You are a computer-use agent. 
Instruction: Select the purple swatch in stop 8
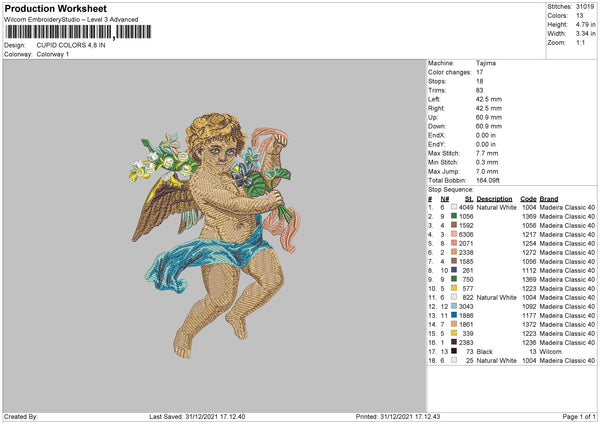[454, 270]
